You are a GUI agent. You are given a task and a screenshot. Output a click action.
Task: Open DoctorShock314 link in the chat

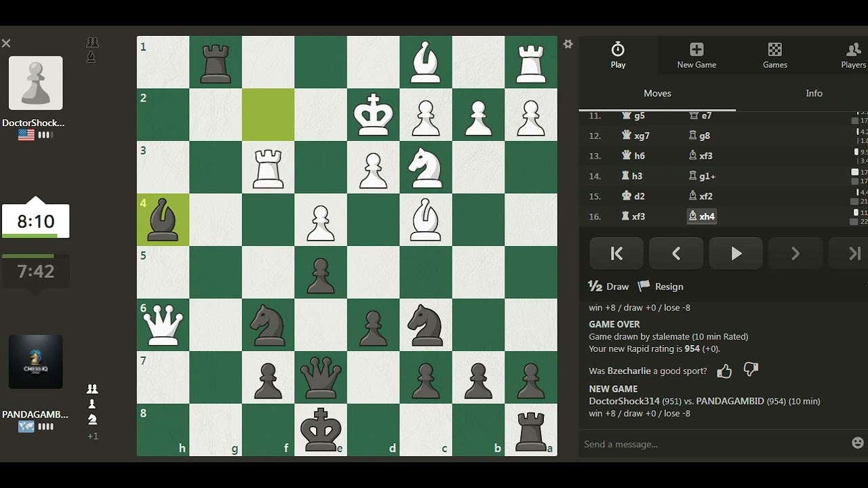click(x=624, y=401)
